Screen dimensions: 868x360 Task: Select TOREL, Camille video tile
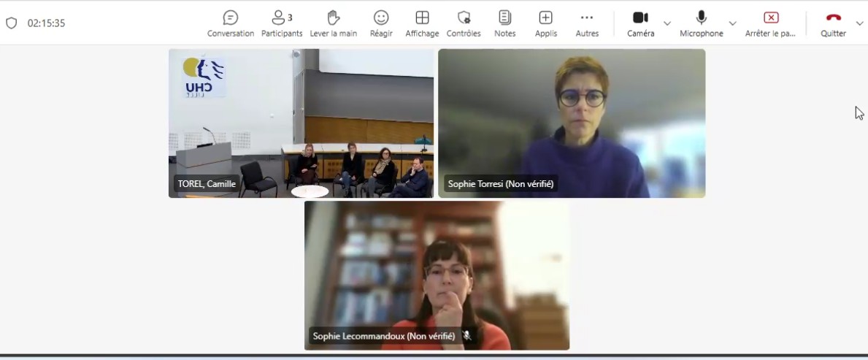(x=301, y=123)
